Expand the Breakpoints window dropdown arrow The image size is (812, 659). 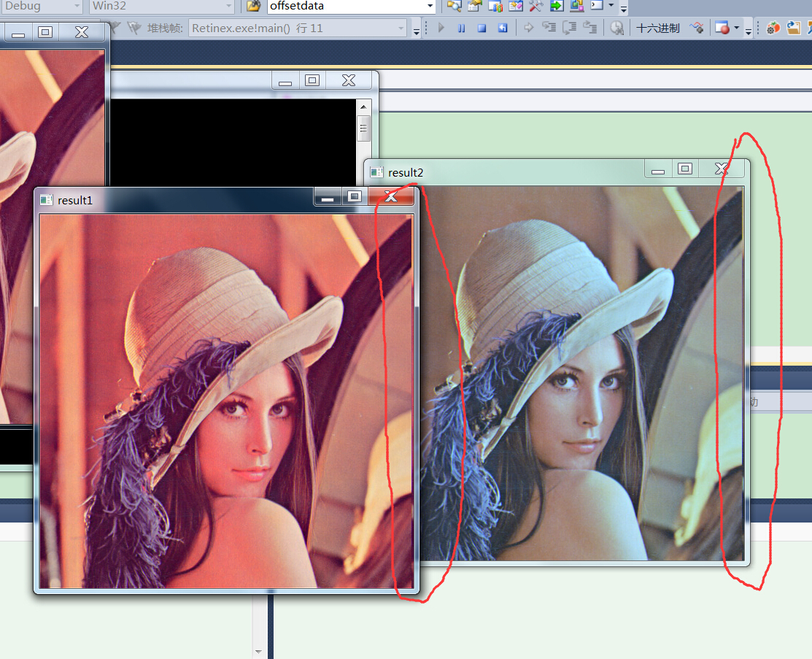736,28
